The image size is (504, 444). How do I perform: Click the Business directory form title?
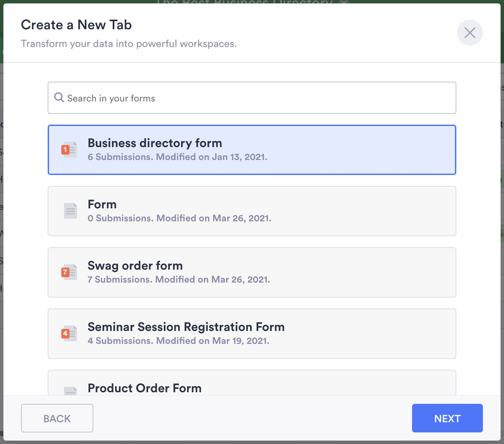click(155, 143)
